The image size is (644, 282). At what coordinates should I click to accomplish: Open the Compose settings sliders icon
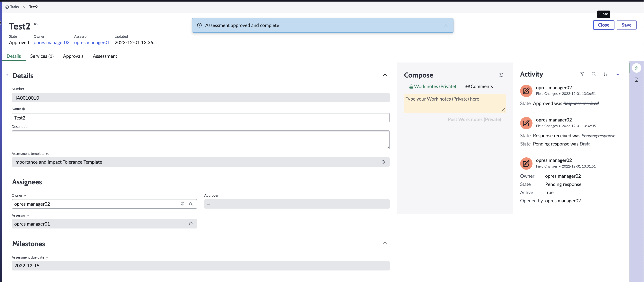[x=501, y=75]
